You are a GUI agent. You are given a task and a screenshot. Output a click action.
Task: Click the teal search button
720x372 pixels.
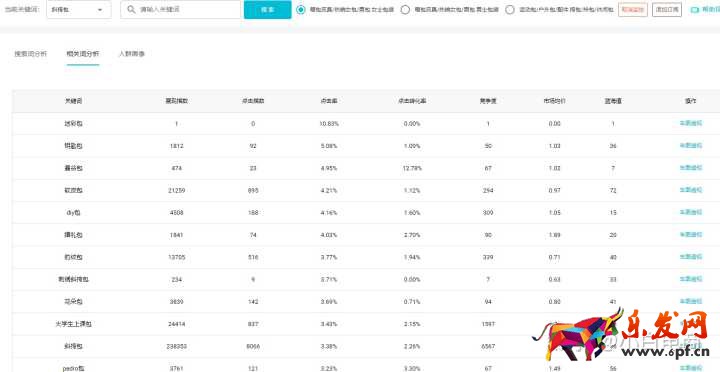point(268,10)
